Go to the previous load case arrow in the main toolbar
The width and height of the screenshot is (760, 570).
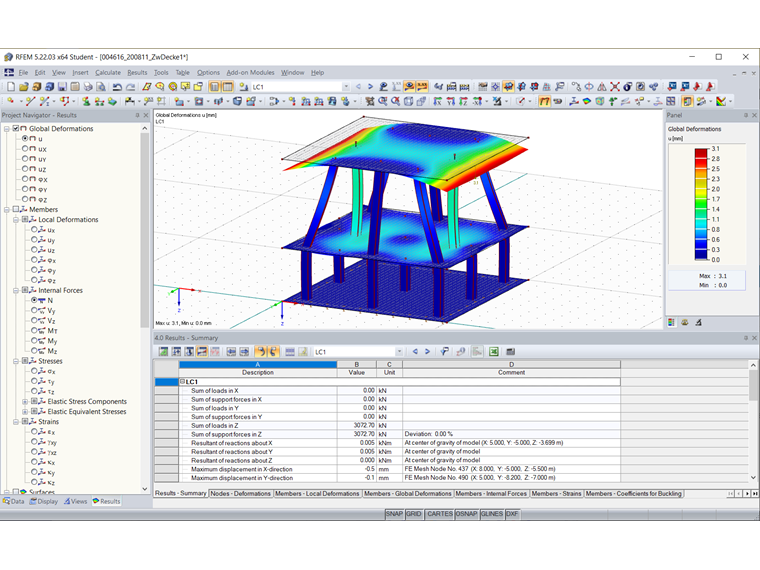coord(359,87)
